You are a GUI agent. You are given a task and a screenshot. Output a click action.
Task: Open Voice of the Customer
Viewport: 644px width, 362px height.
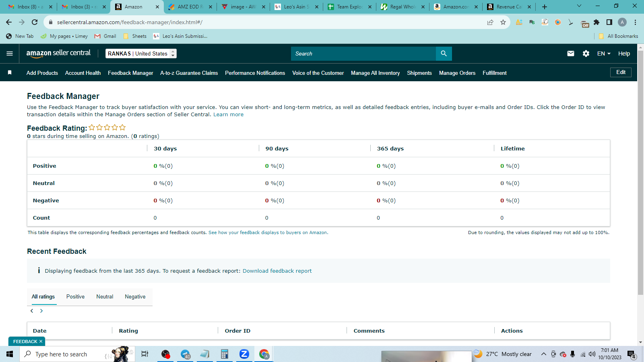[318, 73]
